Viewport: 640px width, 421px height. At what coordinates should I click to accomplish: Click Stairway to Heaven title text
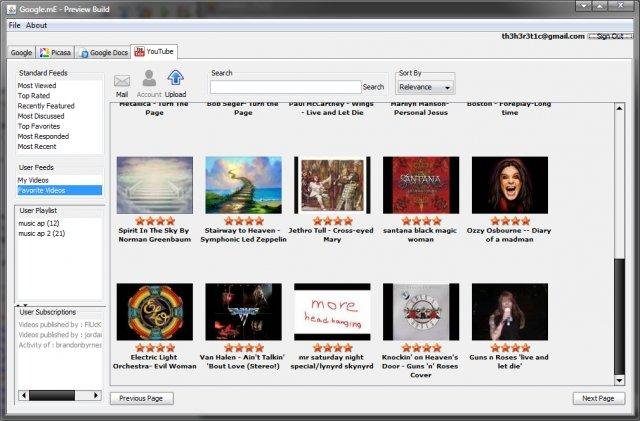(243, 235)
